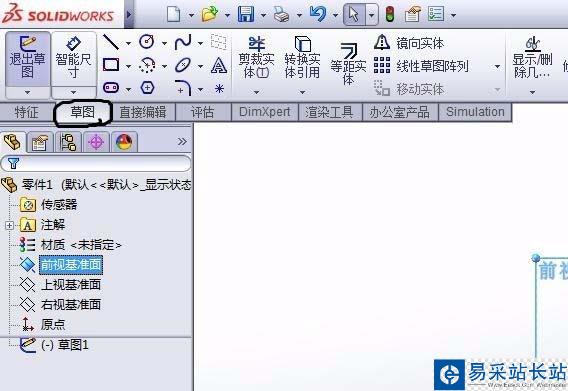Click the feature tree filter field
568x391 pixels.
96,163
